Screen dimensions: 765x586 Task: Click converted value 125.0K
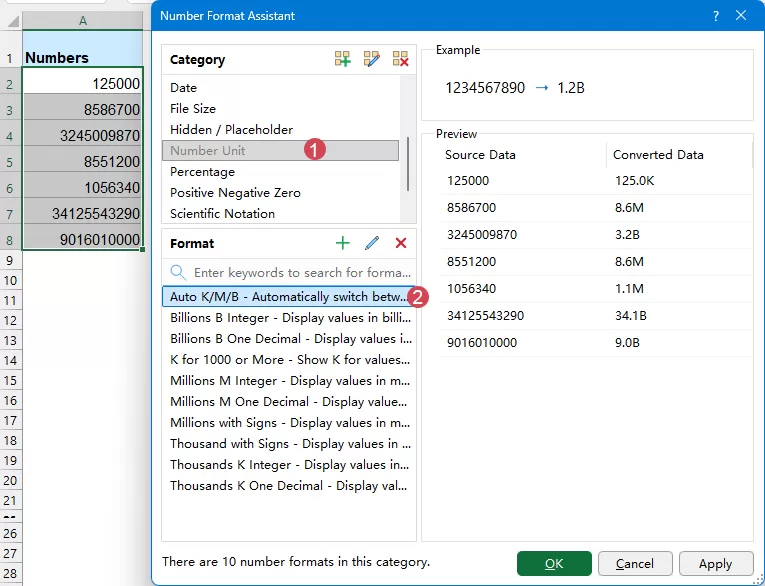click(634, 181)
